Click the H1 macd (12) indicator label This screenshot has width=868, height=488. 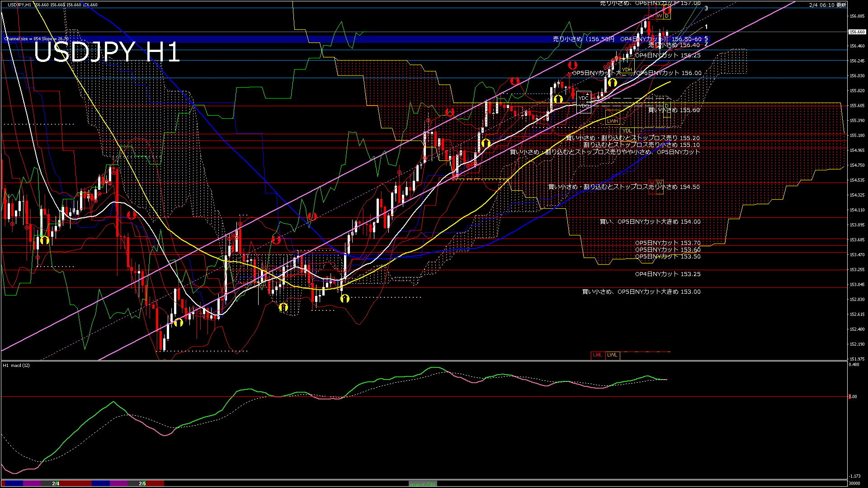[x=17, y=365]
